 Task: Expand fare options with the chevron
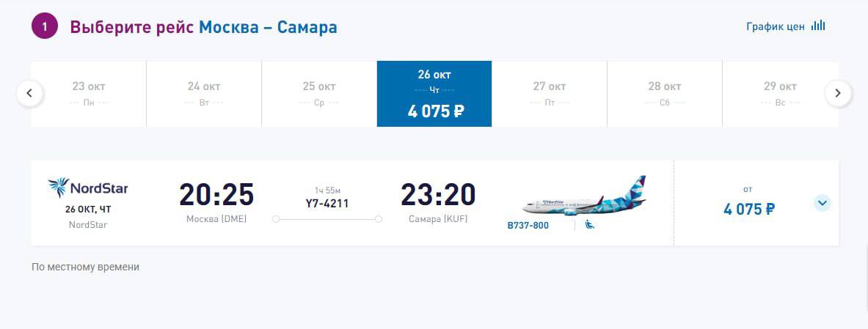coord(822,203)
